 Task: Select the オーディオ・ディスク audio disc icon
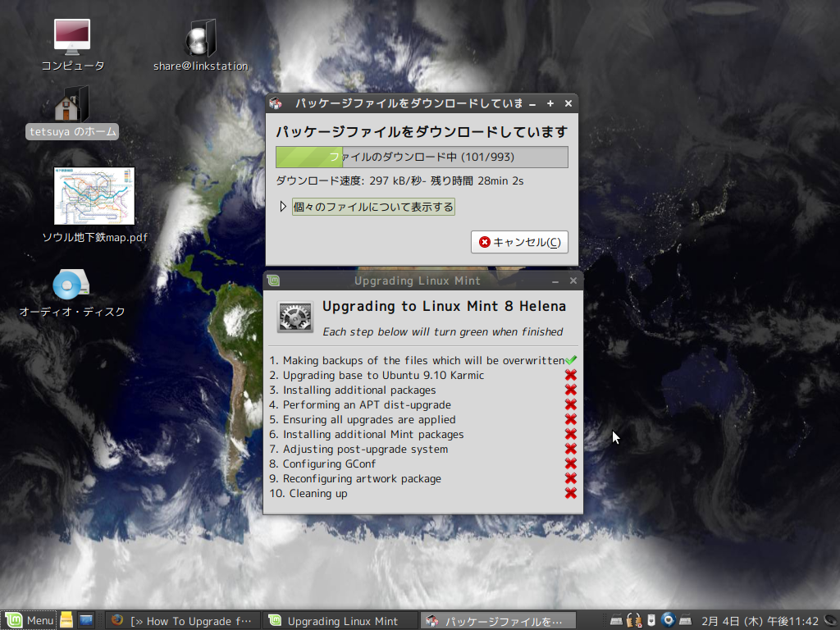71,284
